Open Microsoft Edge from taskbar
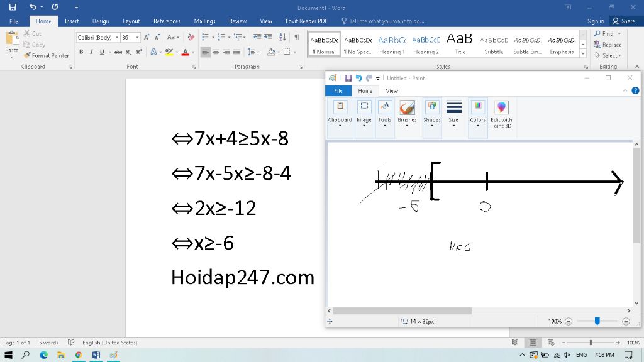The width and height of the screenshot is (644, 362). (43, 355)
